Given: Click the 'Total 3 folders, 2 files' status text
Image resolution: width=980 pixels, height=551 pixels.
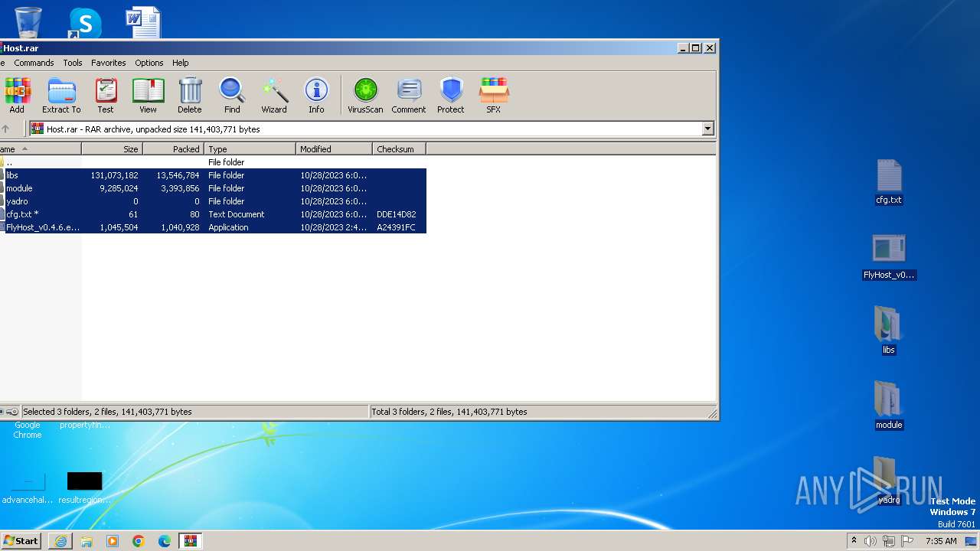Looking at the screenshot, I should (449, 412).
